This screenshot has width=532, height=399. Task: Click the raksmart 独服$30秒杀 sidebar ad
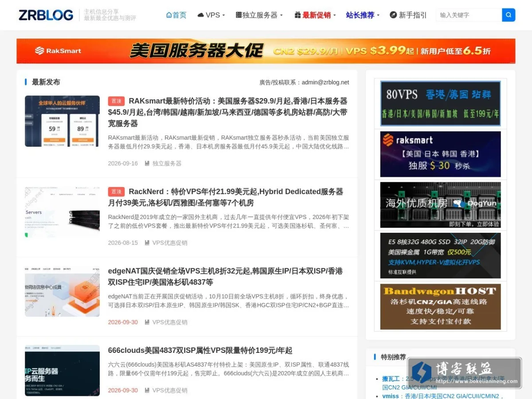coord(440,154)
